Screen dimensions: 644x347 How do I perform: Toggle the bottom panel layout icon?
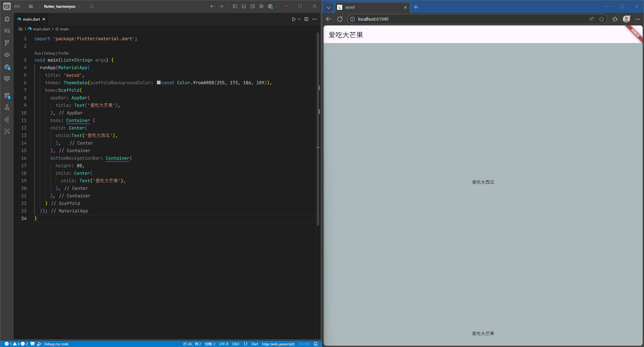tap(244, 6)
